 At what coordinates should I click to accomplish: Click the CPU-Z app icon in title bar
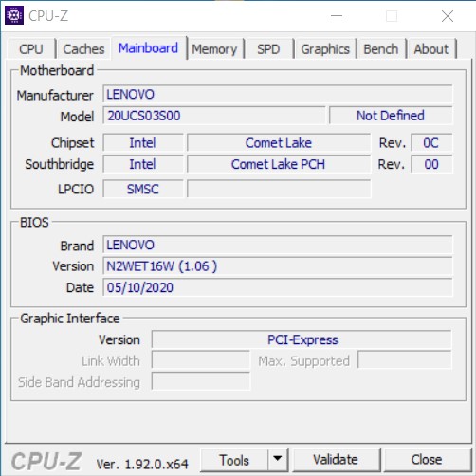[14, 15]
